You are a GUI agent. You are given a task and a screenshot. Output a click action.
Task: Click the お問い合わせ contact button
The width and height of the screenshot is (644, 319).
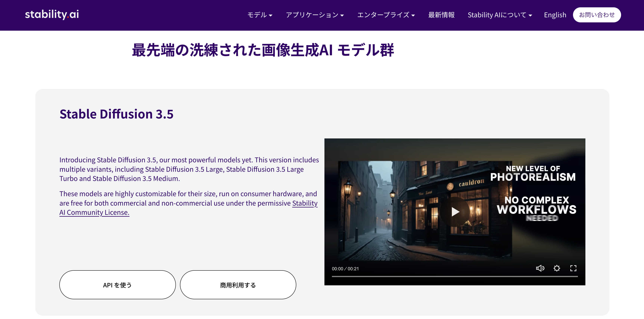(597, 15)
